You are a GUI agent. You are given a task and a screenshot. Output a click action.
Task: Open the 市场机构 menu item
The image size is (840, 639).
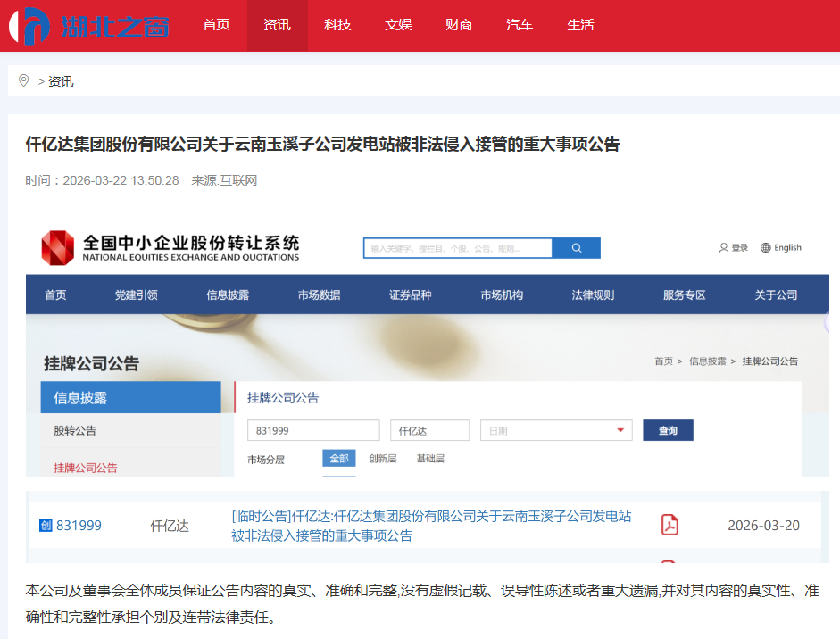tap(502, 295)
